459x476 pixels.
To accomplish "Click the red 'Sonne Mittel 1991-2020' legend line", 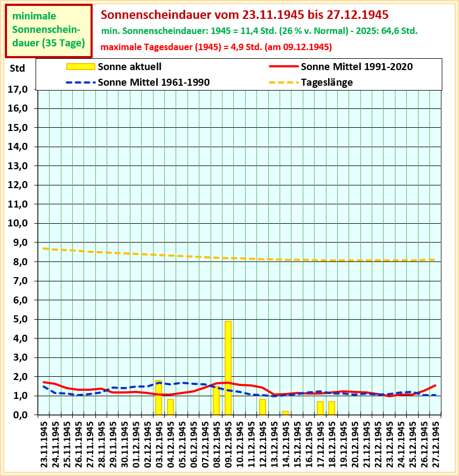I will tap(284, 66).
